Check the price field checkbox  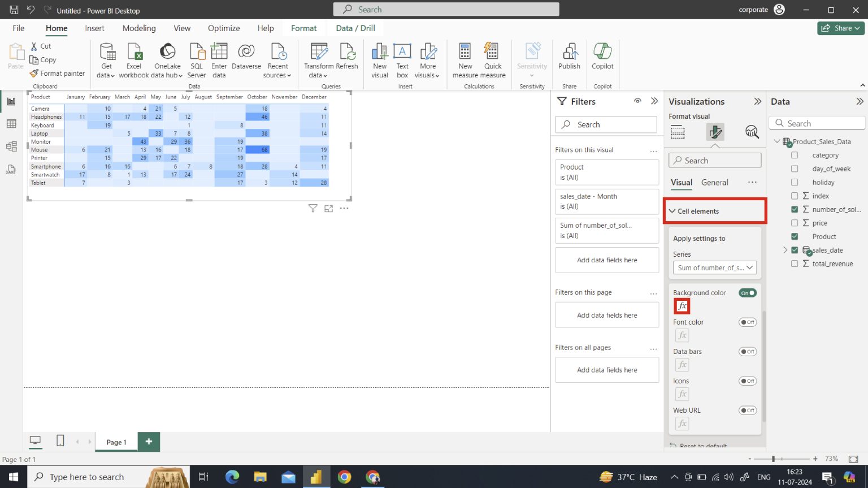[x=795, y=223]
